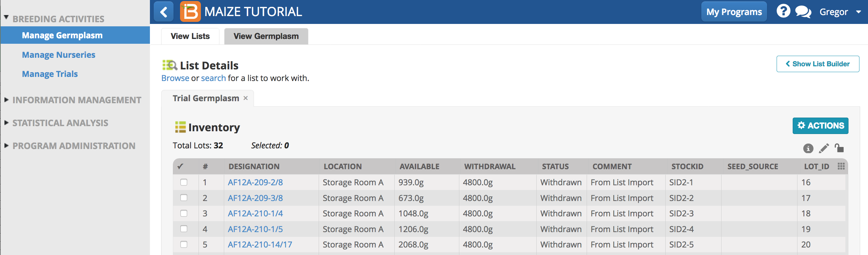This screenshot has width=868, height=255.
Task: Check the box for AF12A-209-2/8 row
Action: pyautogui.click(x=184, y=182)
